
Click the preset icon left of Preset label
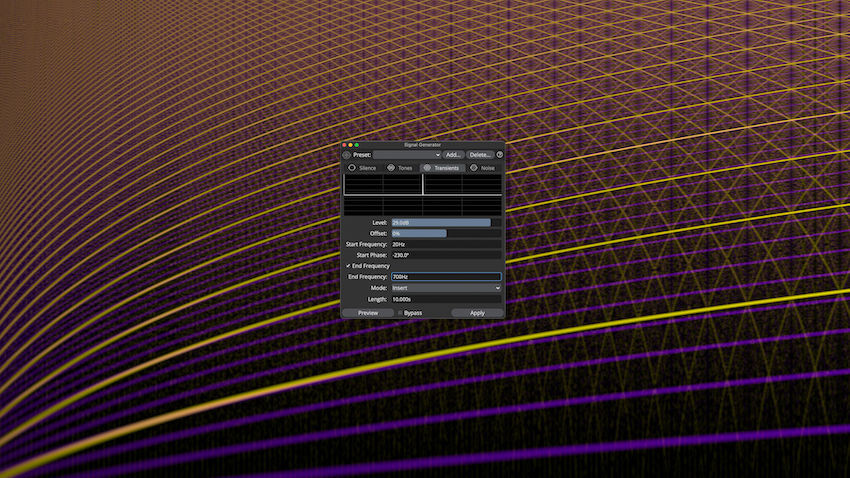[x=347, y=155]
